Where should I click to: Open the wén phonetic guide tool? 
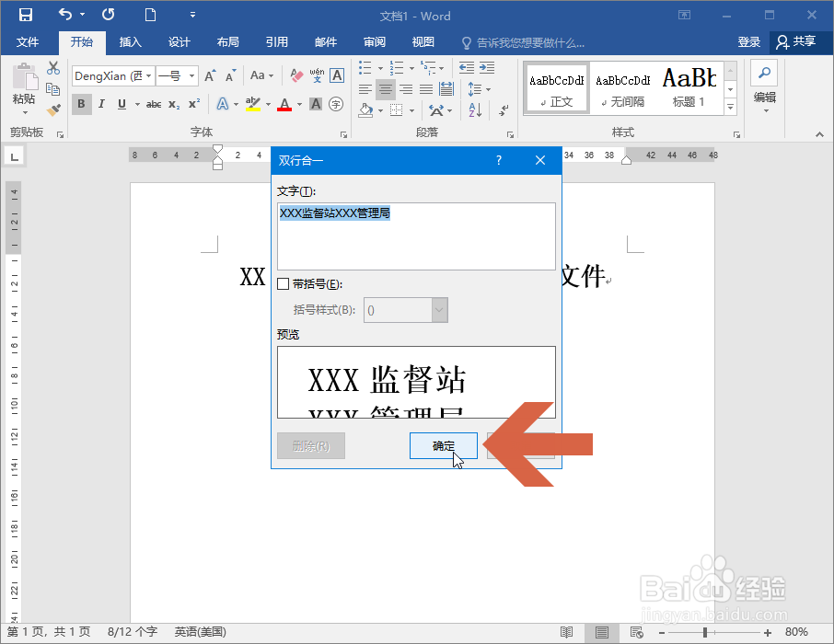[x=317, y=75]
